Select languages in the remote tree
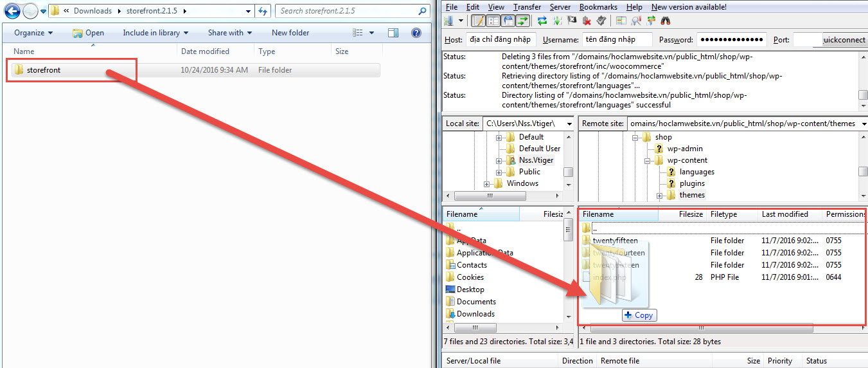 [x=697, y=172]
